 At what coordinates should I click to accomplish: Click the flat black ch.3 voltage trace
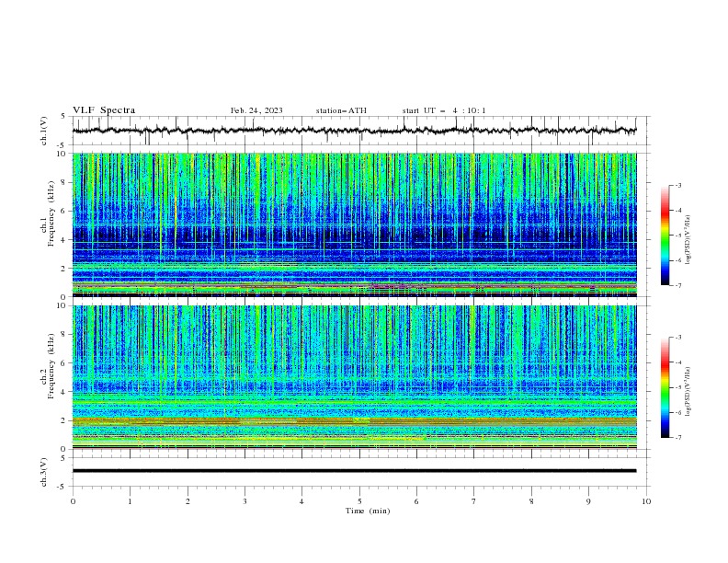pyautogui.click(x=354, y=471)
